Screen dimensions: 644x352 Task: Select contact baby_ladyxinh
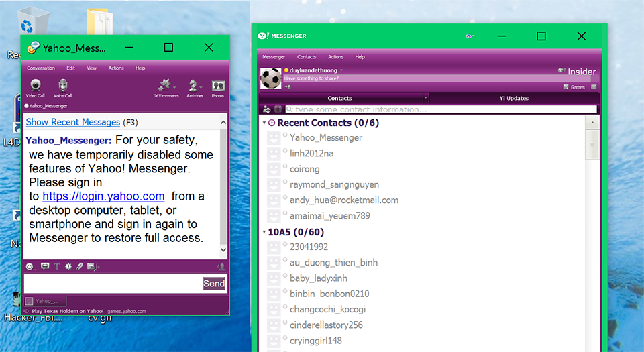coord(319,278)
